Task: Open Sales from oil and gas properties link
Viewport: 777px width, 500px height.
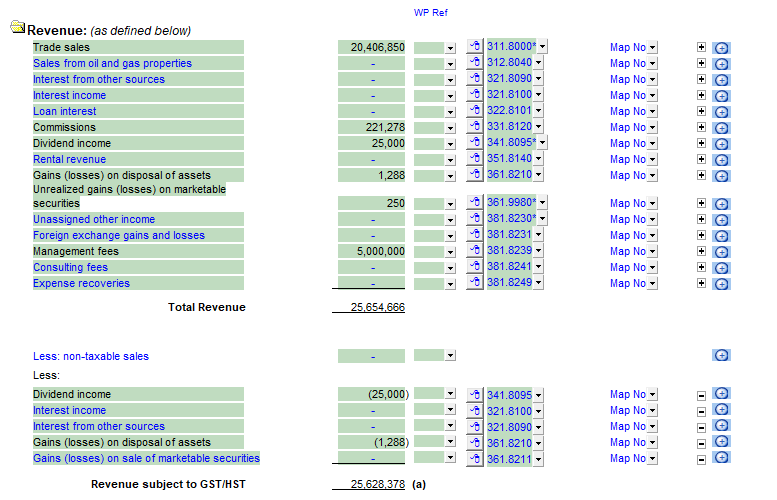Action: [x=112, y=63]
